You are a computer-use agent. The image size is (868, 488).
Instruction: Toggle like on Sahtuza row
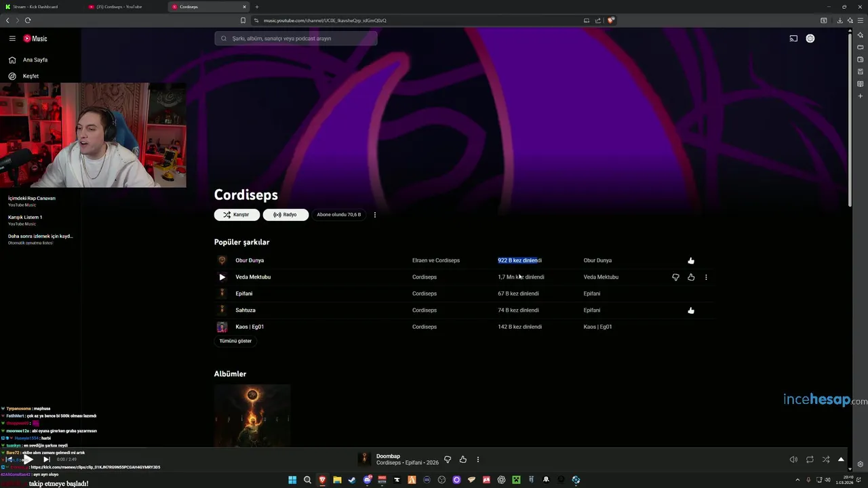pyautogui.click(x=691, y=310)
